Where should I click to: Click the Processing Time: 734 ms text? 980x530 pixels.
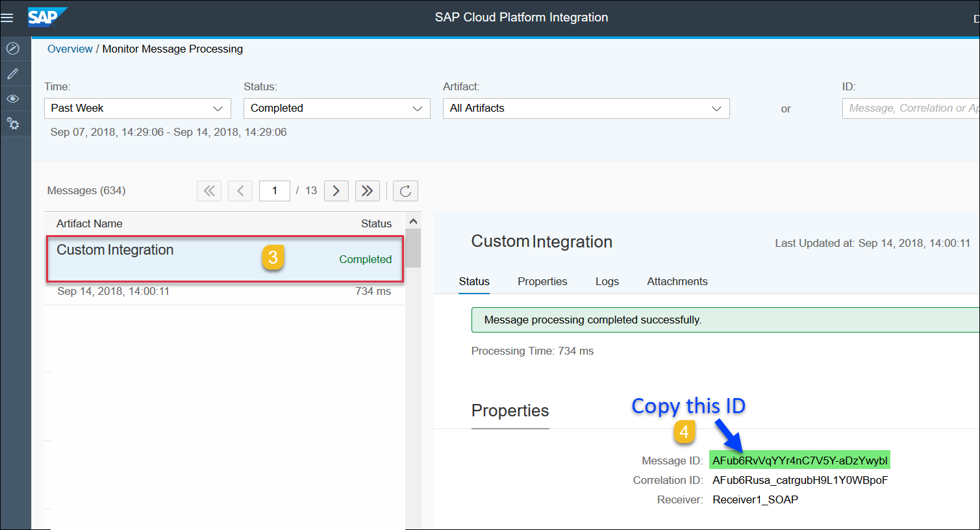pyautogui.click(x=533, y=351)
